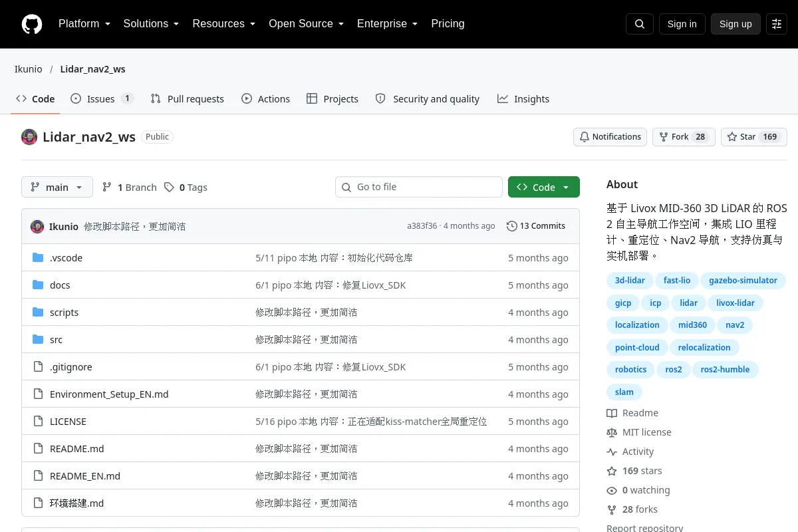Viewport: 798px width, 532px height.
Task: Open the 环境搭建.md file
Action: [x=76, y=503]
